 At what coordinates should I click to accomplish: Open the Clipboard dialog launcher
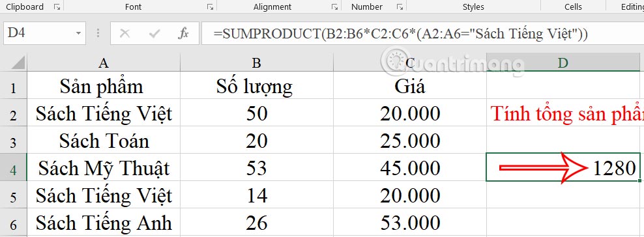click(57, 7)
